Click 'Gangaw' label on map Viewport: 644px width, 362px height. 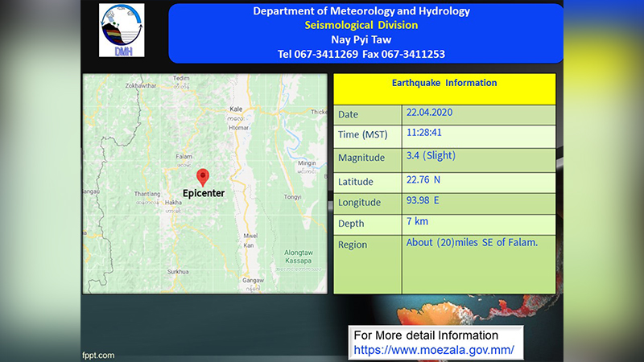pyautogui.click(x=253, y=280)
